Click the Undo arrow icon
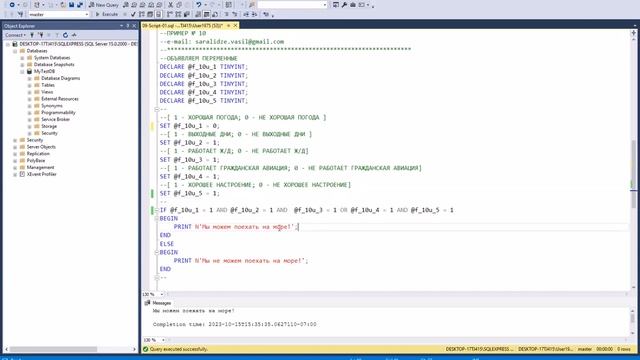The height and width of the screenshot is (360, 640). point(198,5)
